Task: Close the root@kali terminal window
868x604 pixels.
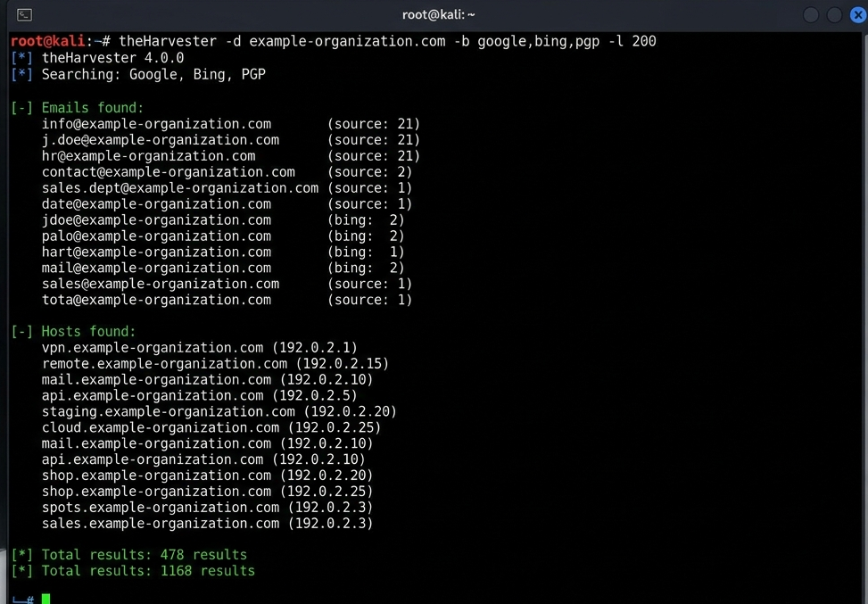Action: click(x=857, y=15)
